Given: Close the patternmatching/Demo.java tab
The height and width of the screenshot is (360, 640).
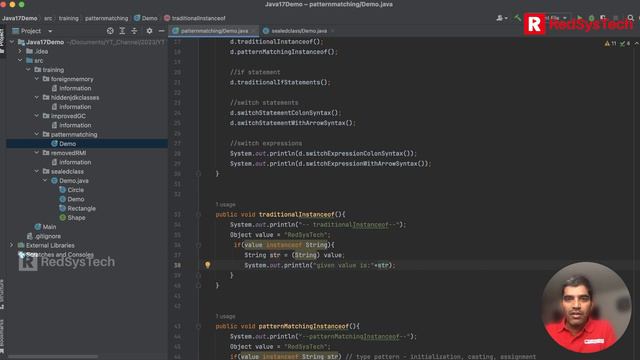Looking at the screenshot, I should pos(253,31).
